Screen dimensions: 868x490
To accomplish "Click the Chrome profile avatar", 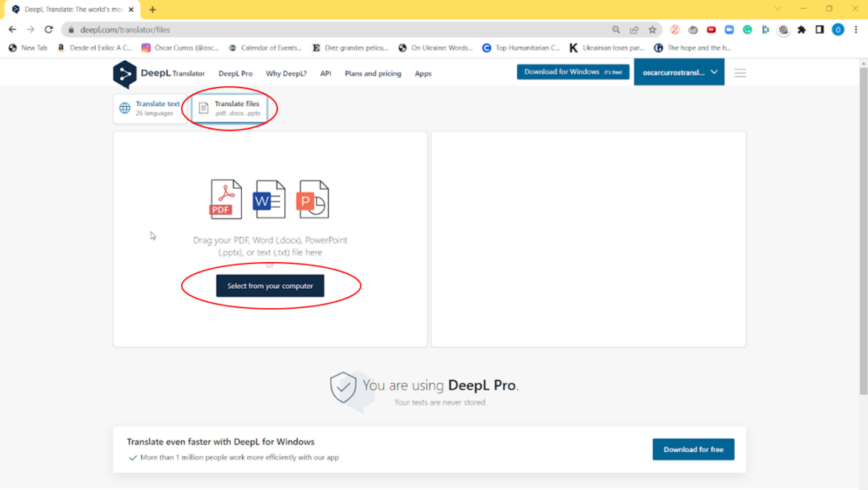I will tap(838, 30).
